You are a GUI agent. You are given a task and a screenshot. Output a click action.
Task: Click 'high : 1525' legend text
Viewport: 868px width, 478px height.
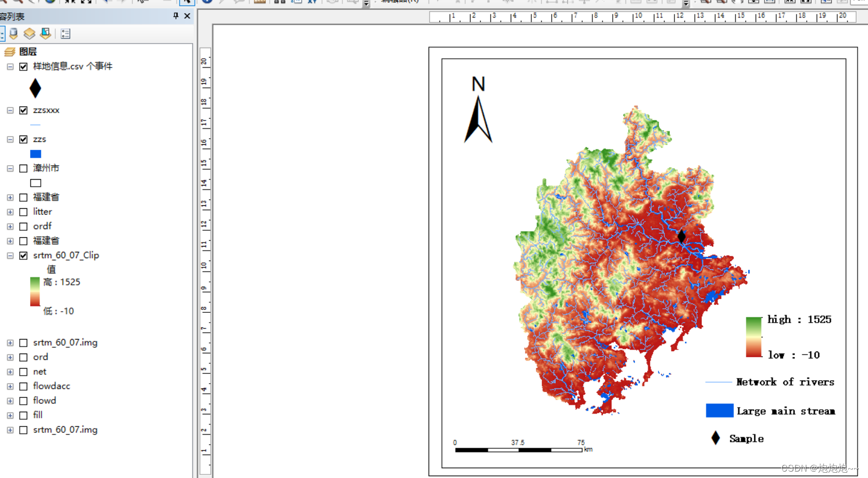coord(799,319)
